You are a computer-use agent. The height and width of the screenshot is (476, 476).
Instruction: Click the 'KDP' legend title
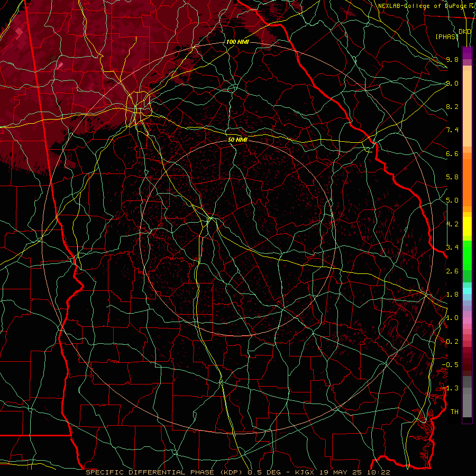click(x=465, y=32)
